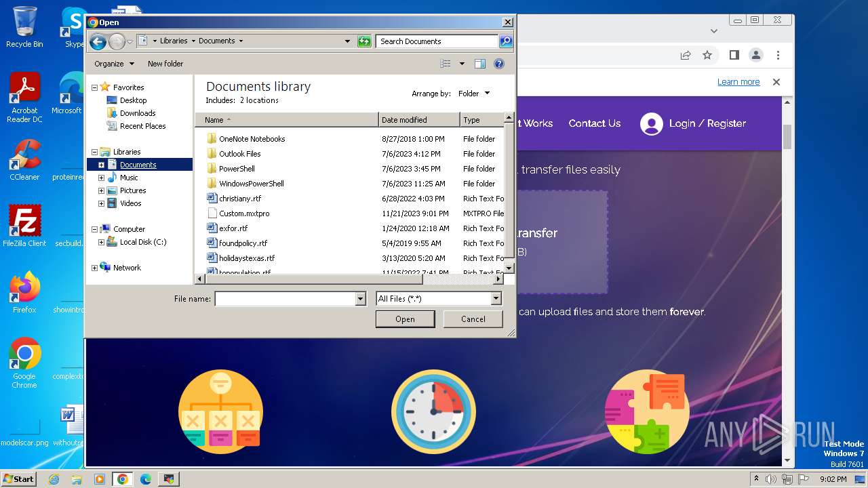Open Google Chrome desktop icon

coord(24,363)
